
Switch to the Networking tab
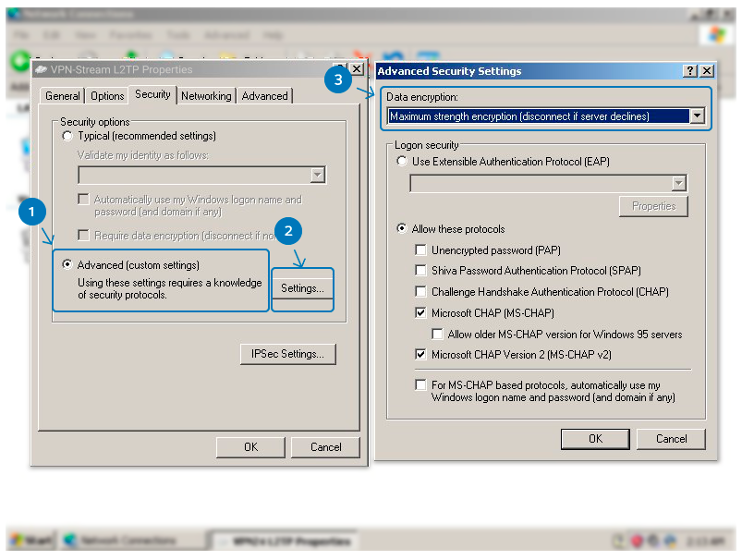click(x=206, y=96)
